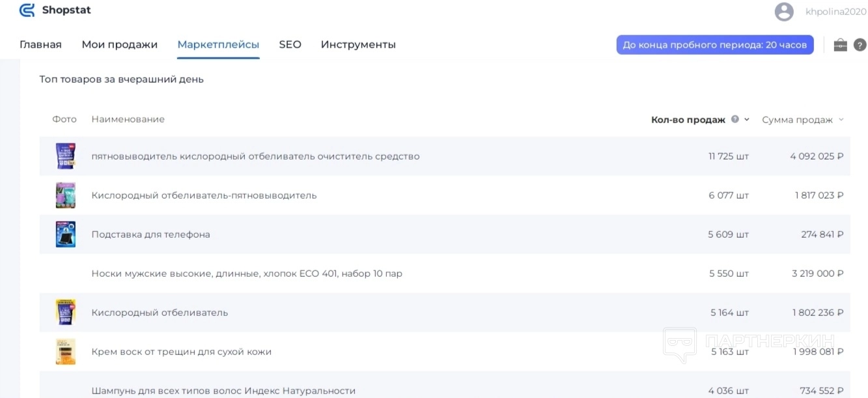Click 5 163 шт sales count
Image resolution: width=868 pixels, height=398 pixels.
coord(730,352)
